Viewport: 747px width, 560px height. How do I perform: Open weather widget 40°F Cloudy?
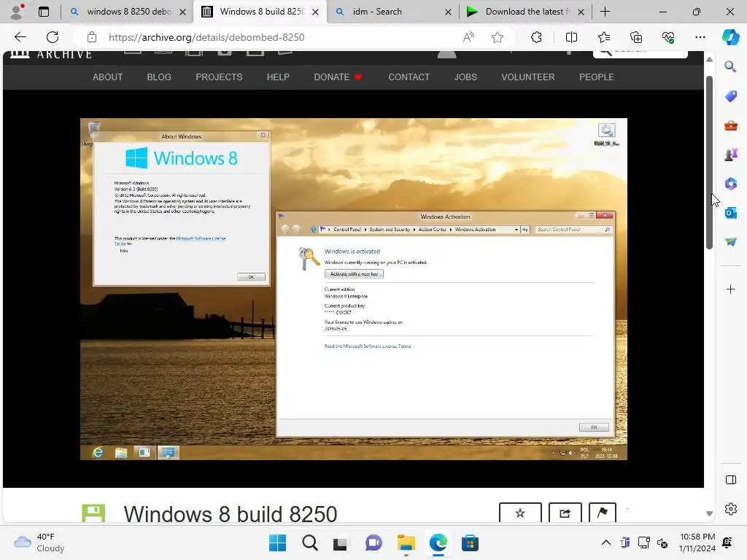(x=39, y=542)
